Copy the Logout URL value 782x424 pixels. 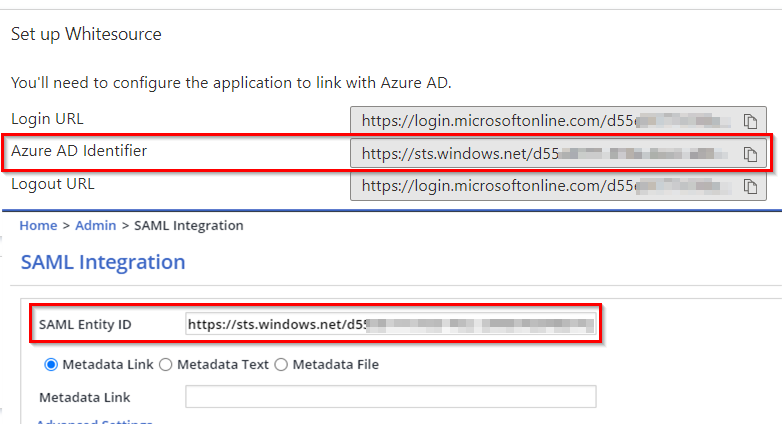tap(750, 186)
